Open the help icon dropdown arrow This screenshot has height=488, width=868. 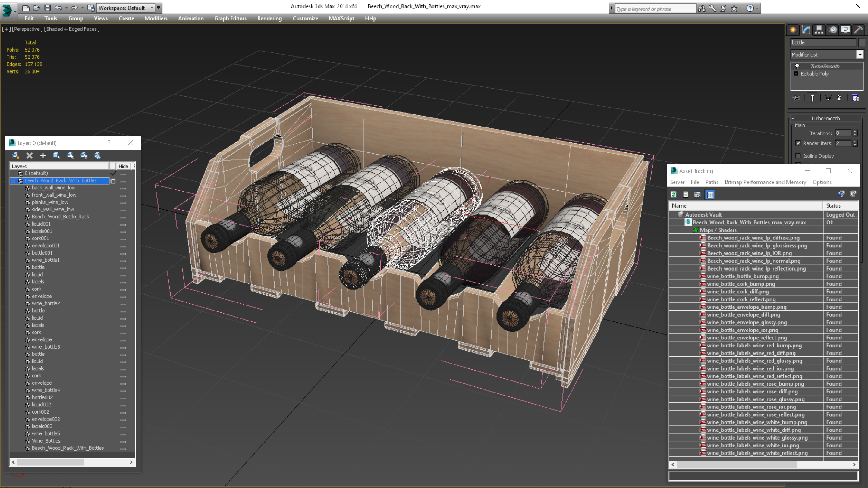pos(757,8)
